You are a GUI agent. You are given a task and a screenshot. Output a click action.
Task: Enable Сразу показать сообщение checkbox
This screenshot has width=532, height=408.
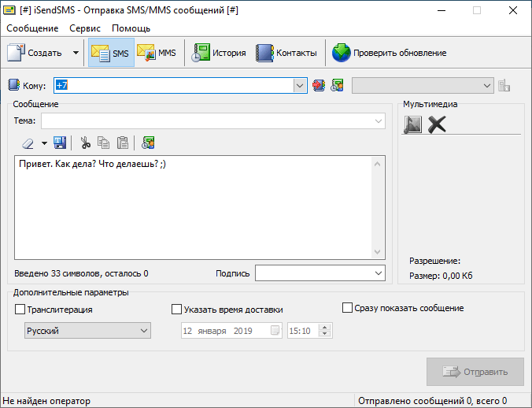tap(347, 308)
